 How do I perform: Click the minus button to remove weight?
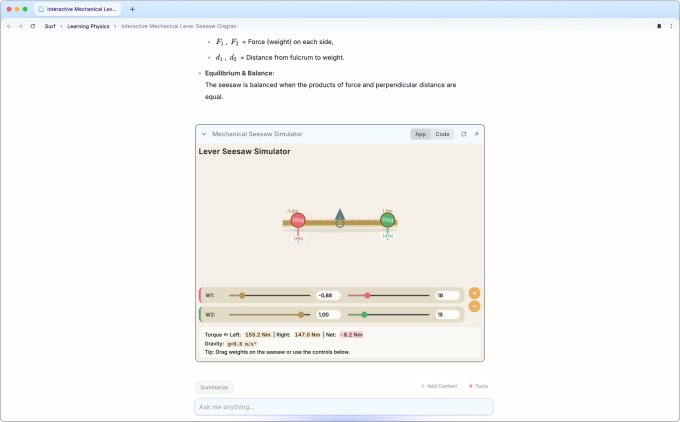coord(474,306)
